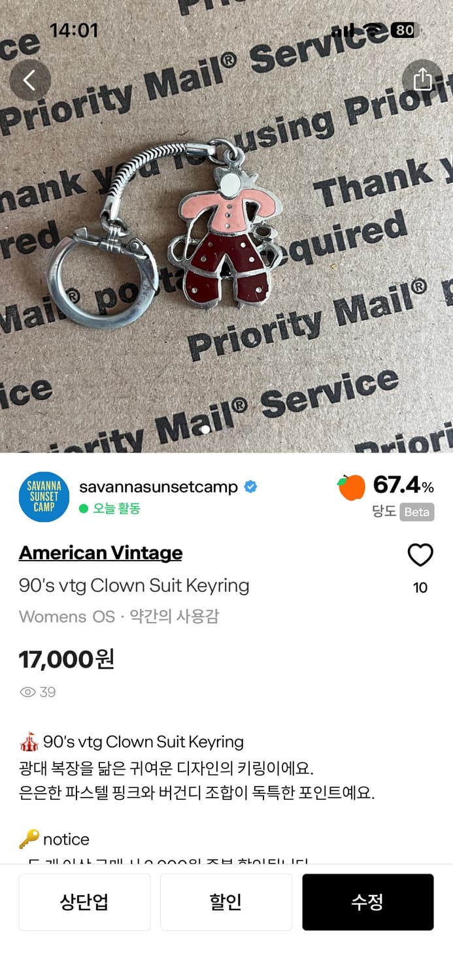
Task: Tap the 할인 discount button
Action: pos(226,902)
